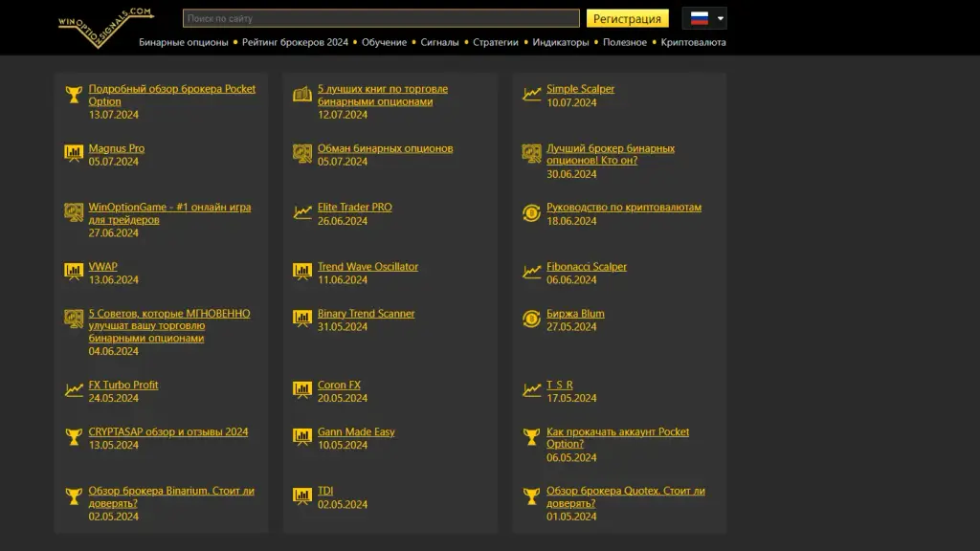Open 5 лучших книг по торговле link
Image resolution: width=980 pixels, height=551 pixels.
tap(383, 95)
